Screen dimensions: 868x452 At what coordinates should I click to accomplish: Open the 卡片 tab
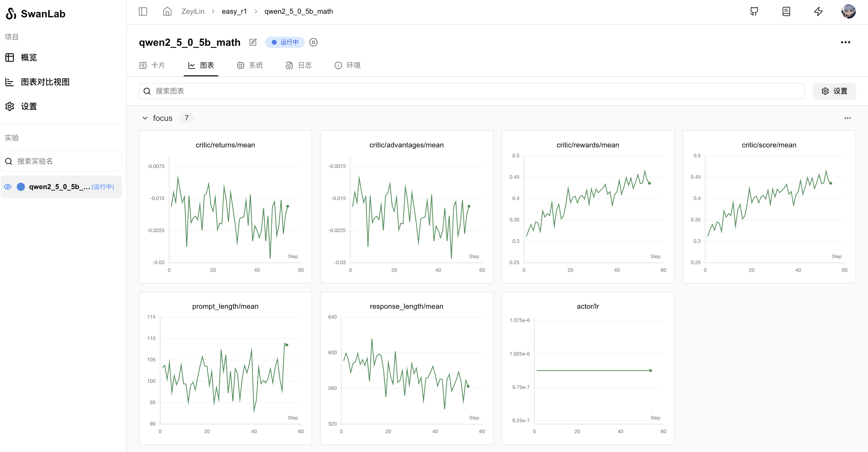click(x=152, y=65)
